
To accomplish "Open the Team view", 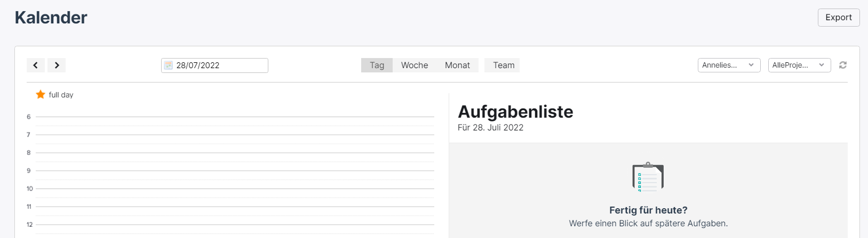I will coord(504,65).
